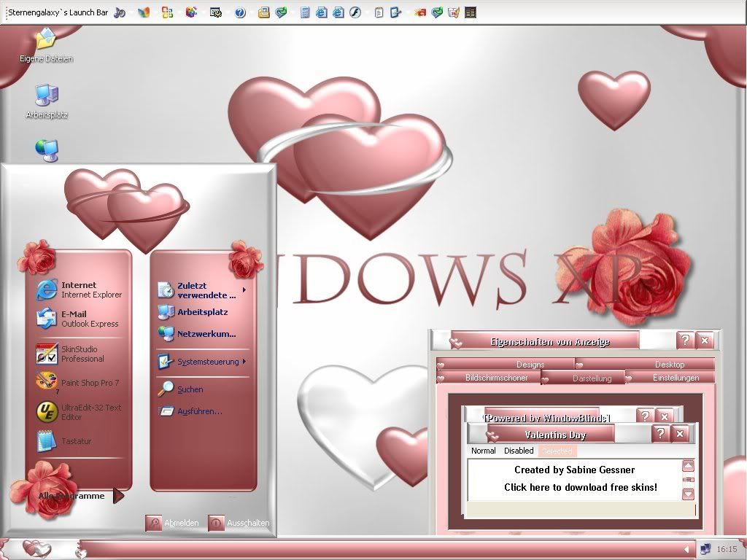Open the Eigene Dateien desktop icon

point(46,46)
